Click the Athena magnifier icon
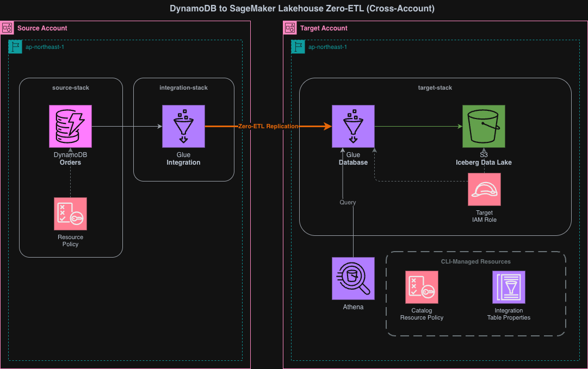The height and width of the screenshot is (369, 588). point(353,278)
